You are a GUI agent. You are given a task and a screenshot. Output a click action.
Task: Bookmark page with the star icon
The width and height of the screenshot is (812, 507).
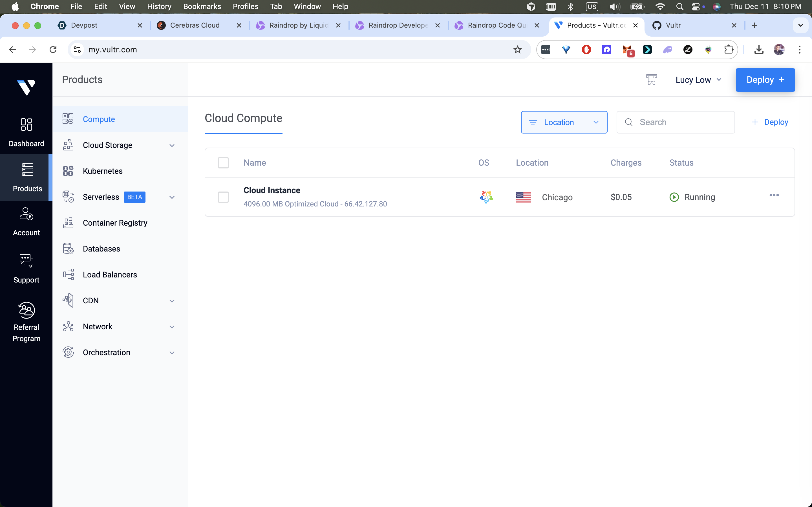(x=517, y=50)
